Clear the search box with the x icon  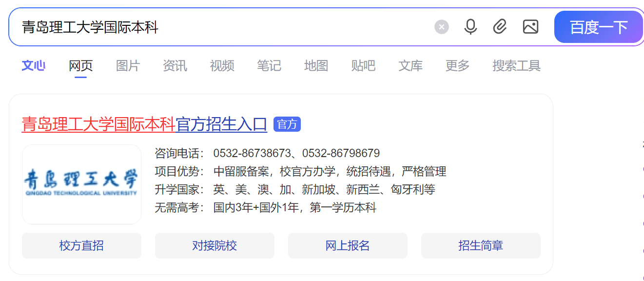pyautogui.click(x=441, y=27)
